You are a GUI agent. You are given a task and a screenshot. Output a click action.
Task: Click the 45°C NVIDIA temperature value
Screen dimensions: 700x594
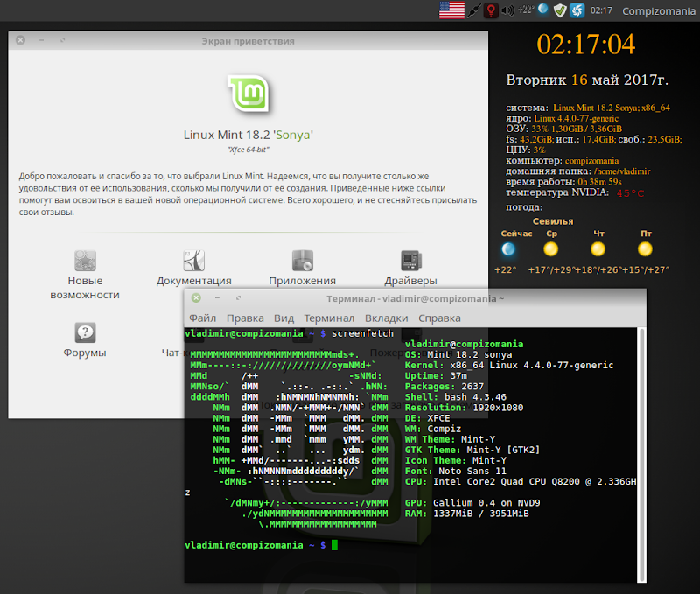[630, 193]
